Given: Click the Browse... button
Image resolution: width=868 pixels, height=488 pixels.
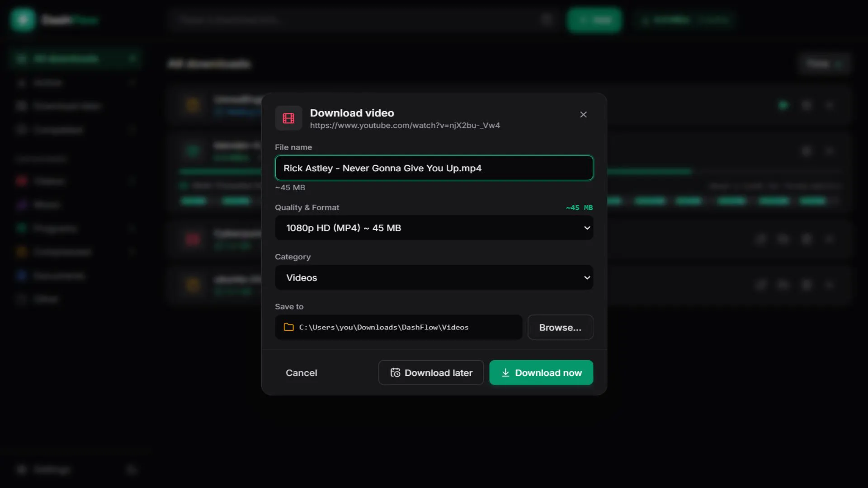Looking at the screenshot, I should (x=560, y=327).
